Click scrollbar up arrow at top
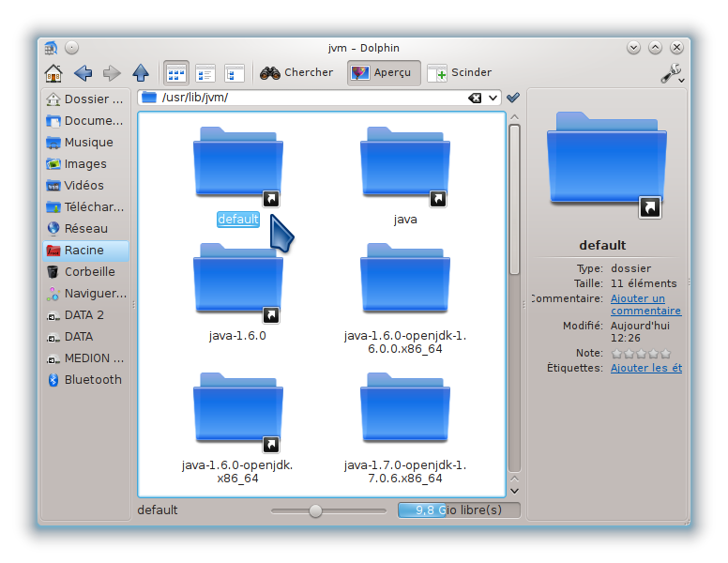Image resolution: width=728 pixels, height=563 pixels. [x=514, y=117]
